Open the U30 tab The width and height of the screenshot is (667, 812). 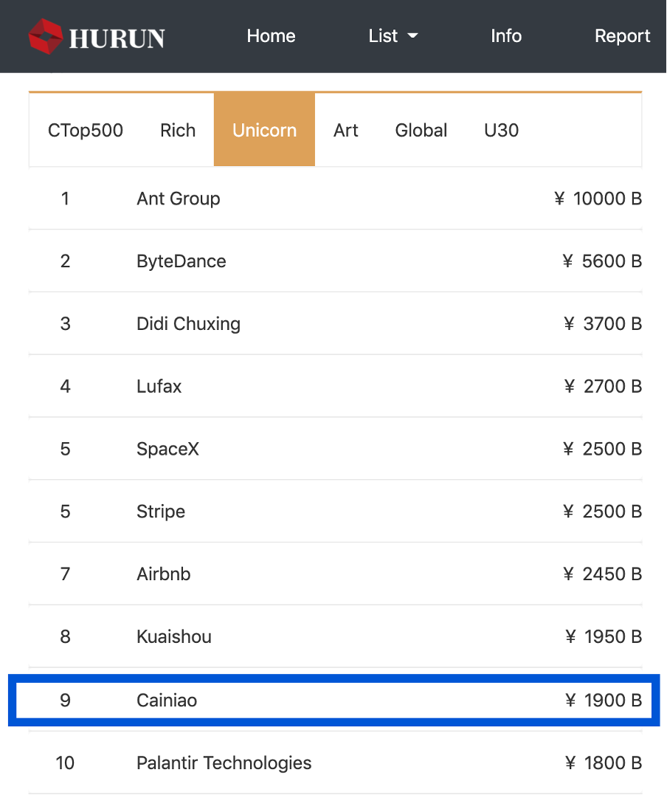coord(501,130)
